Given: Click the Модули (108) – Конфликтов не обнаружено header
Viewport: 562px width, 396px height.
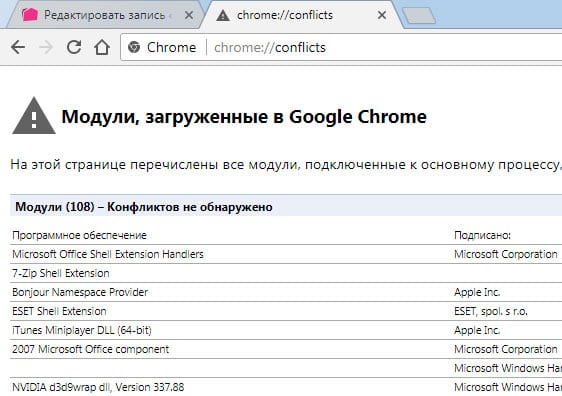Looking at the screenshot, I should click(144, 207).
